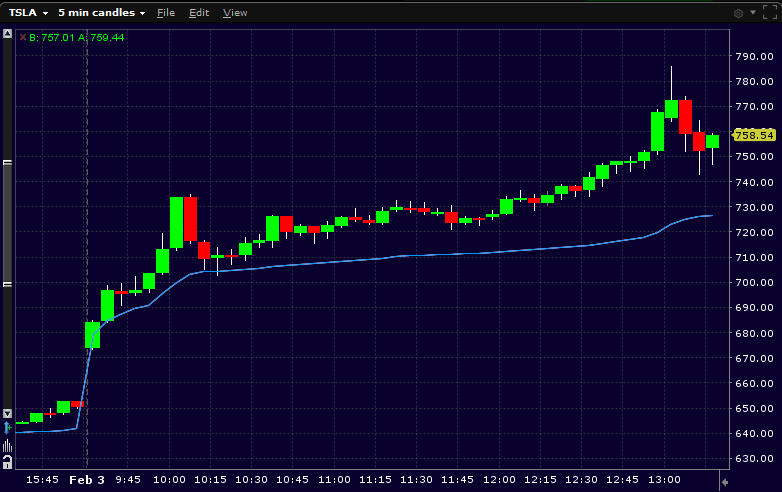
Task: Click the 12:30 time axis label
Action: pos(581,480)
